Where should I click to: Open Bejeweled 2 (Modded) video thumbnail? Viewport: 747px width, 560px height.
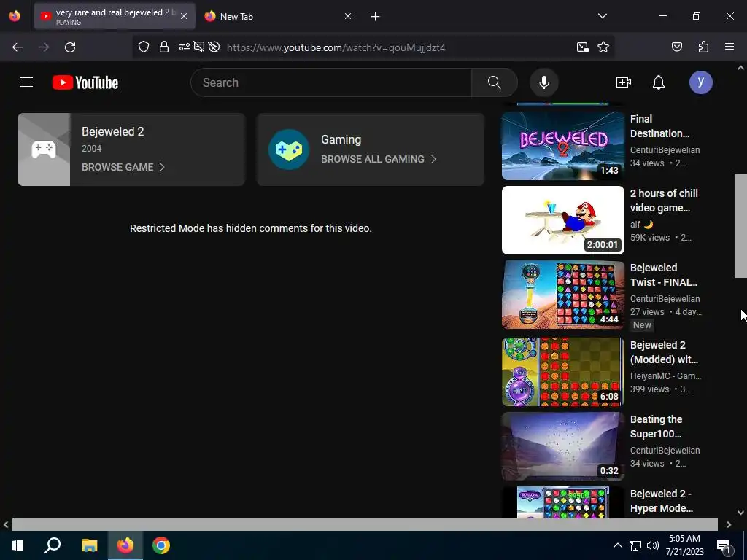pos(562,372)
